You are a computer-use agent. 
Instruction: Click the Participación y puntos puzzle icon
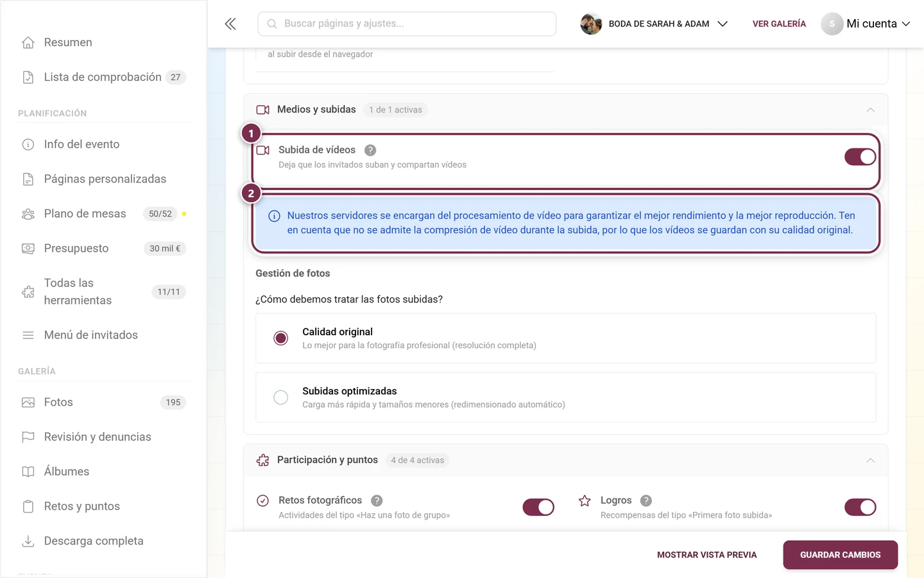click(263, 460)
